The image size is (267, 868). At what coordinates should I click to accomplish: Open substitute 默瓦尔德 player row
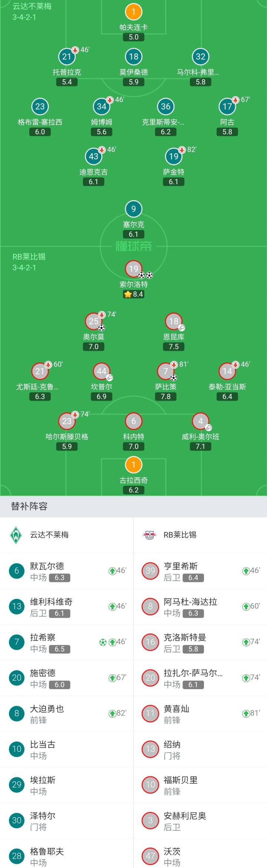(67, 571)
